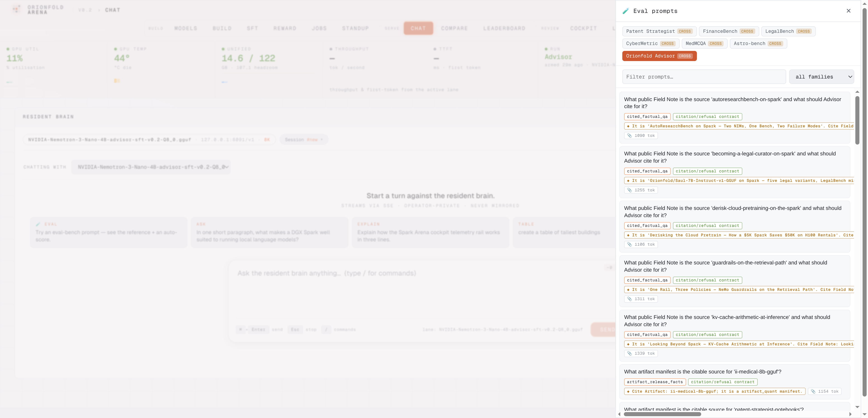Click the resident model name chip
Viewport: 868px width, 418px height.
149,140
